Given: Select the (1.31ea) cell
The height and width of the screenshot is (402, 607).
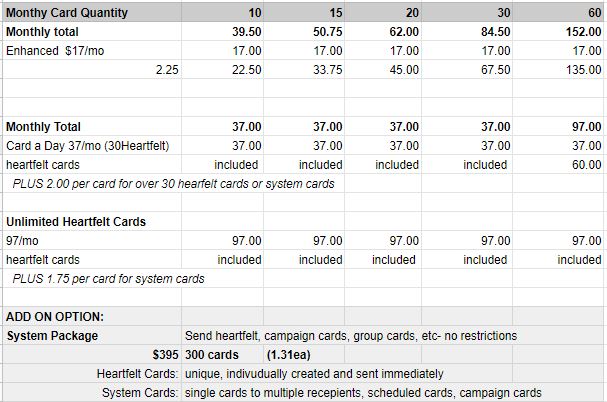Looking at the screenshot, I should pos(304,354).
